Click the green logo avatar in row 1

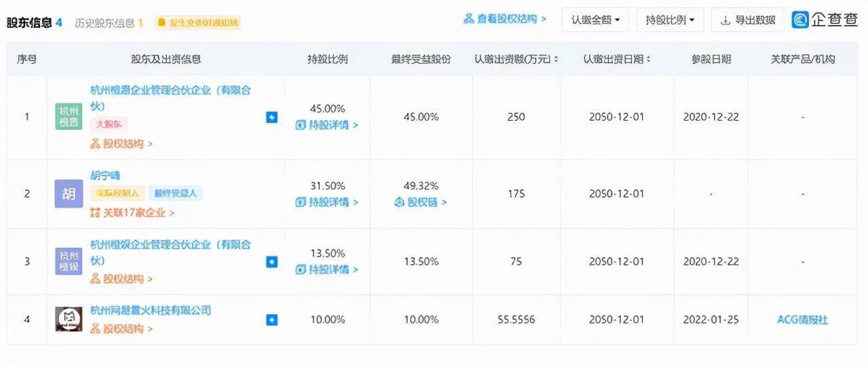(x=68, y=117)
